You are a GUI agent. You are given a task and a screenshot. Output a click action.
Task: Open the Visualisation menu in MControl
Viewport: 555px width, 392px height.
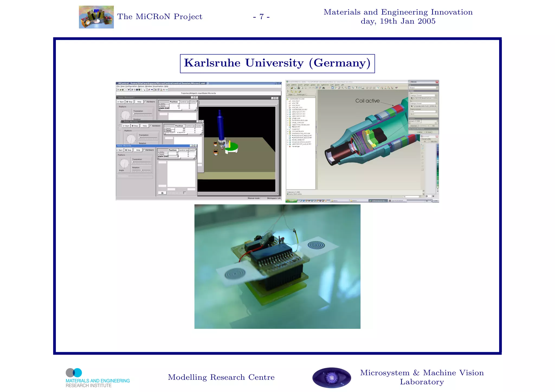158,86
